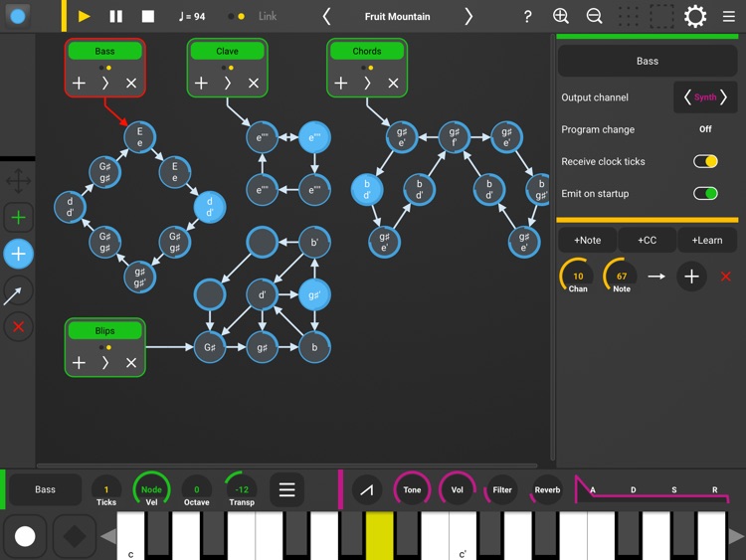Switch to the +Note tab
Viewport: 746px width, 560px height.
tap(587, 241)
